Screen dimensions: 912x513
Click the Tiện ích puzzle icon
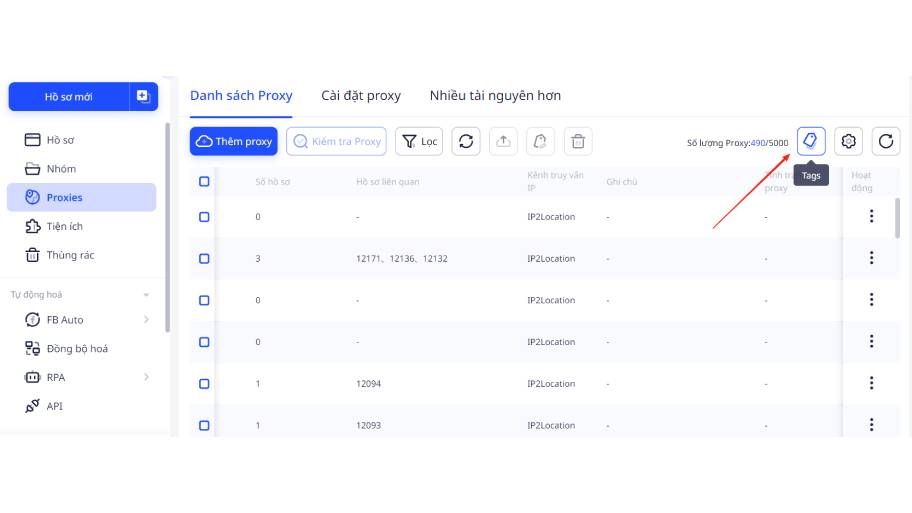pos(33,226)
